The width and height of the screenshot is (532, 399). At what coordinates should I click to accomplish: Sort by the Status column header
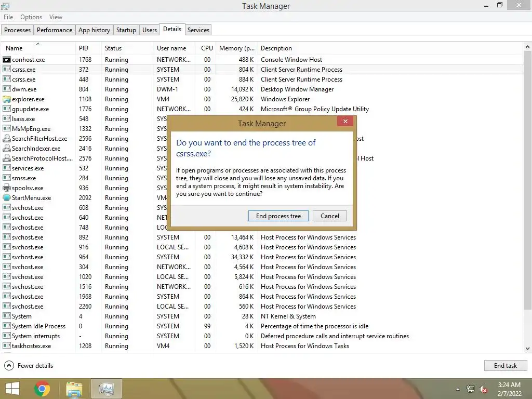pyautogui.click(x=127, y=48)
